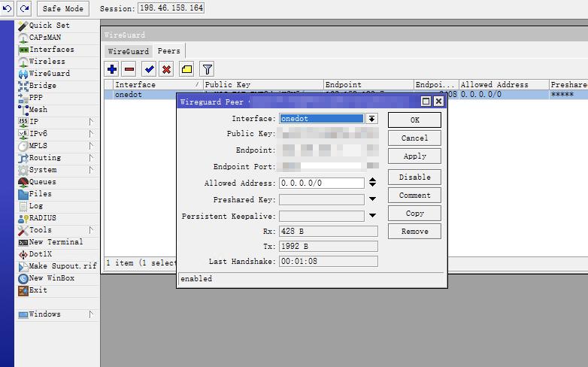Screen dimensions: 588x367
Task: Click the red X Disable icon
Action: tap(166, 69)
